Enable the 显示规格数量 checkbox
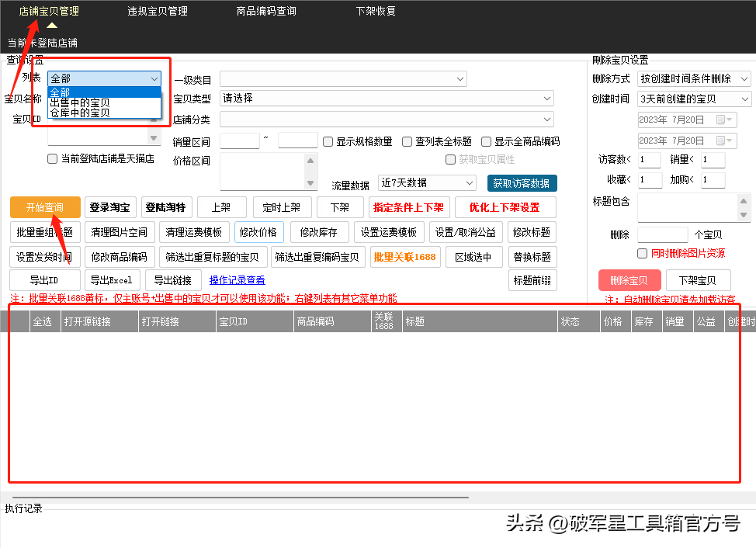Image resolution: width=756 pixels, height=548 pixels. coord(328,142)
